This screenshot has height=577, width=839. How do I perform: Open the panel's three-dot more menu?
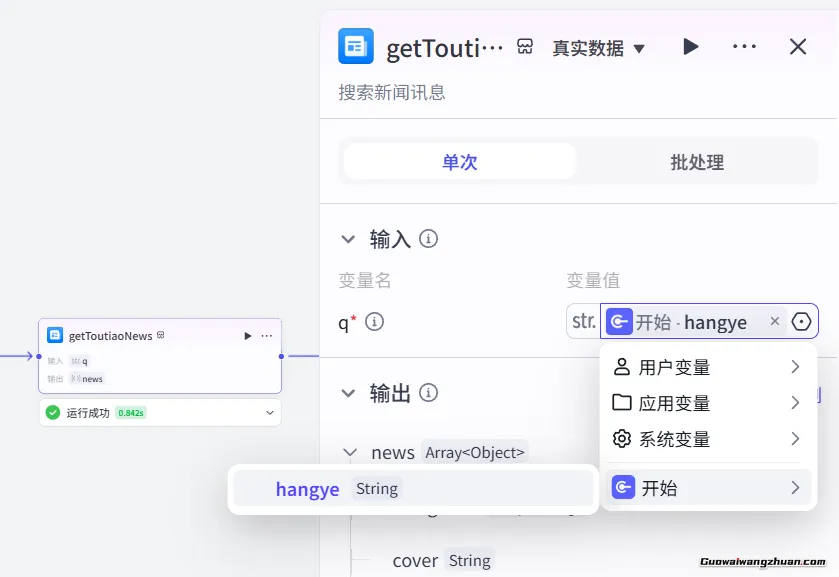744,47
